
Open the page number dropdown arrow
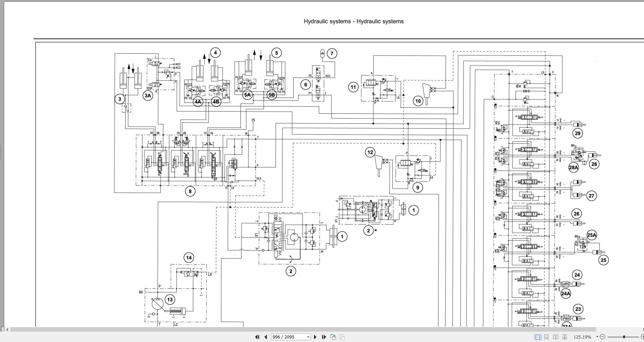[x=308, y=337]
